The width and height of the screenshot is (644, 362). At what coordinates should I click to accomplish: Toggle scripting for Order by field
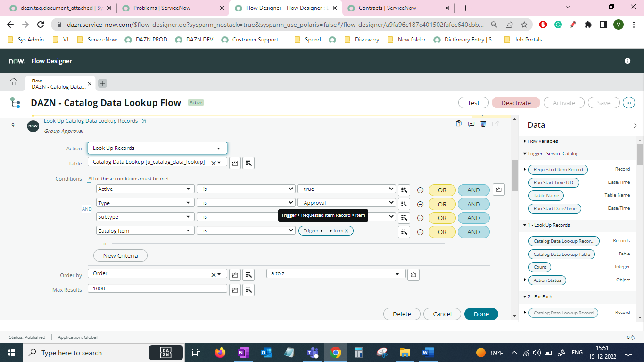tap(235, 274)
